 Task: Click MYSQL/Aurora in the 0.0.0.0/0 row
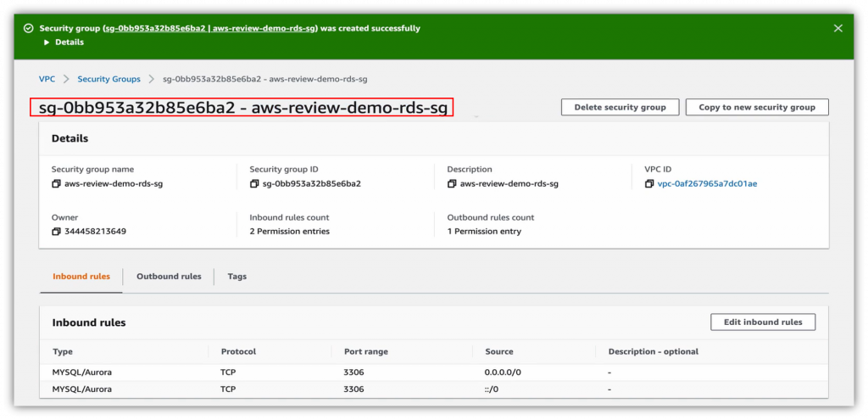(82, 372)
